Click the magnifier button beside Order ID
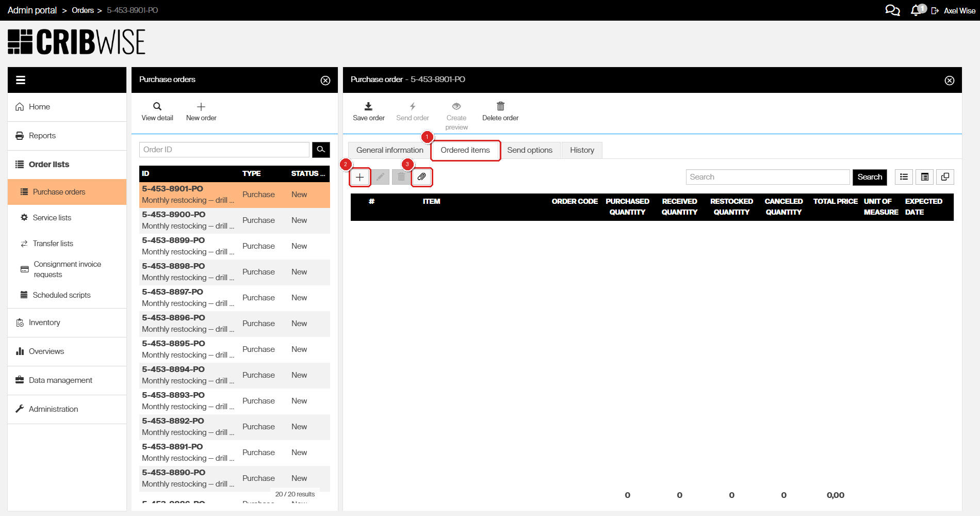Screen dimensions: 980x516 (321, 150)
